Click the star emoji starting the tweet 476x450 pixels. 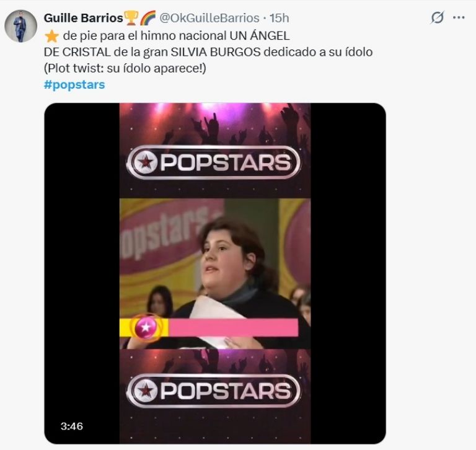coord(51,36)
